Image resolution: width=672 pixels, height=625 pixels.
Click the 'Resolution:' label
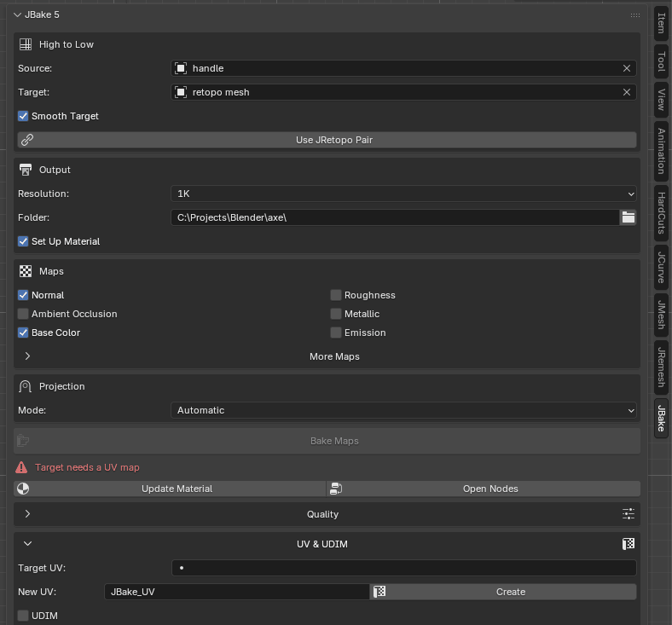(x=43, y=194)
